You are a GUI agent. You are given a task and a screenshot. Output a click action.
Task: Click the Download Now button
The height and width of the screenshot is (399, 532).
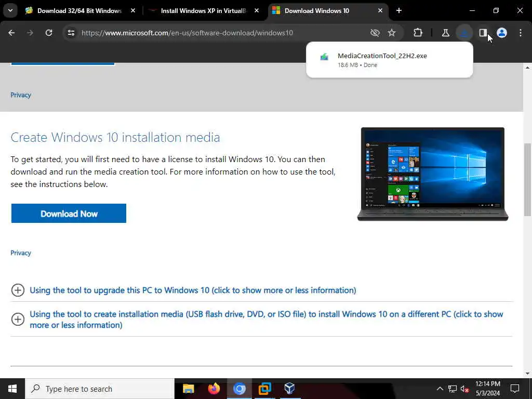pos(69,214)
